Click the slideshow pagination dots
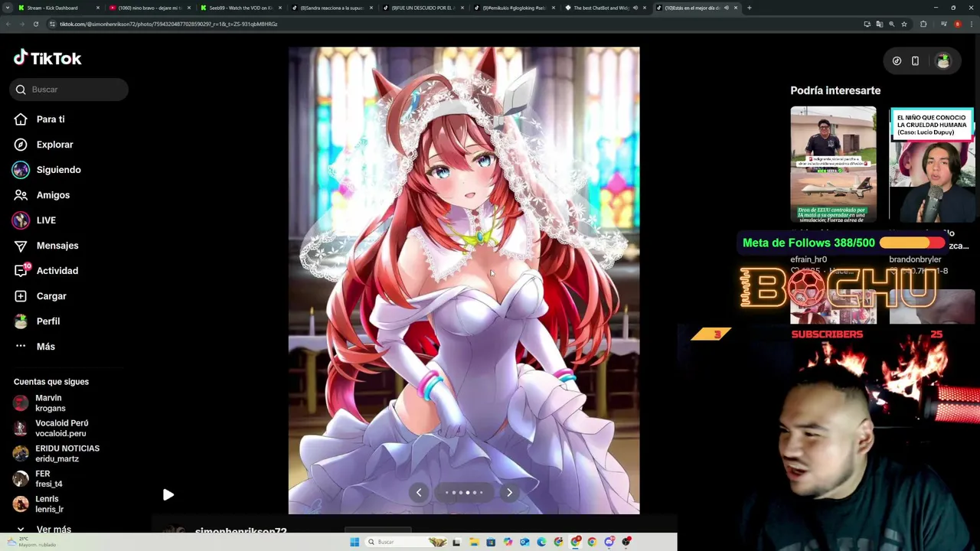Viewport: 980px width, 551px height. coord(464,493)
